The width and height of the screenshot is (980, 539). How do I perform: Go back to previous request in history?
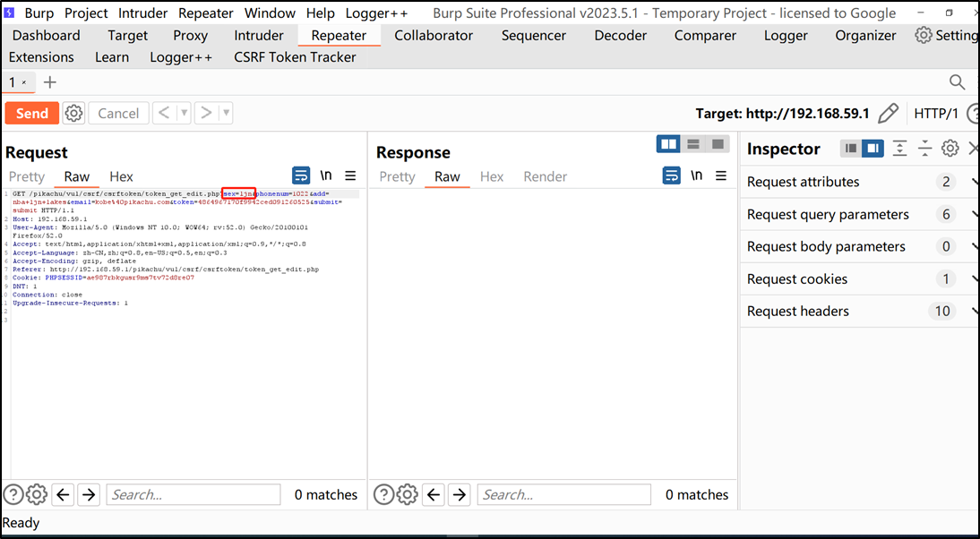tap(164, 113)
